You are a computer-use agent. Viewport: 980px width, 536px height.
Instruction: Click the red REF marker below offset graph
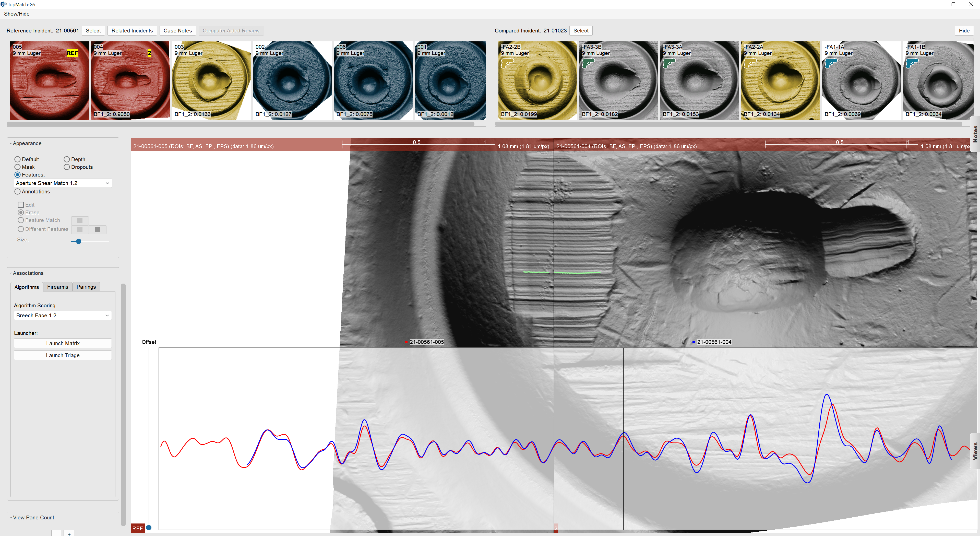click(x=137, y=528)
